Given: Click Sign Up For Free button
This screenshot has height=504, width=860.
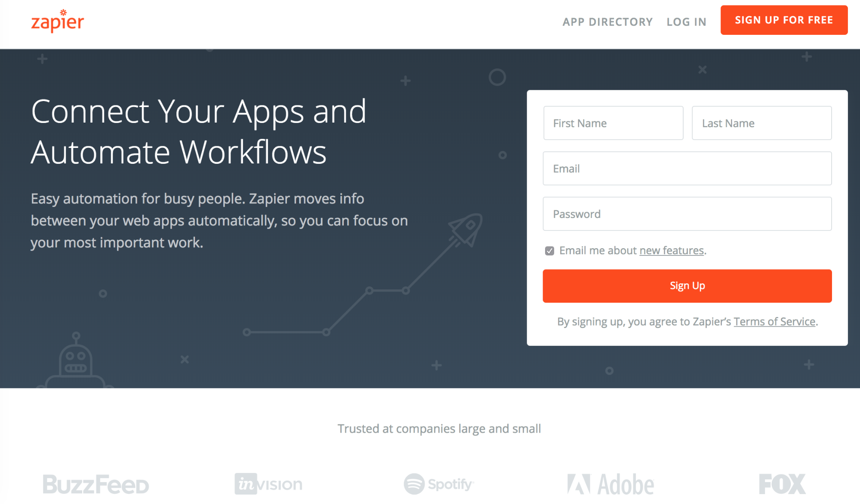Looking at the screenshot, I should click(x=784, y=20).
